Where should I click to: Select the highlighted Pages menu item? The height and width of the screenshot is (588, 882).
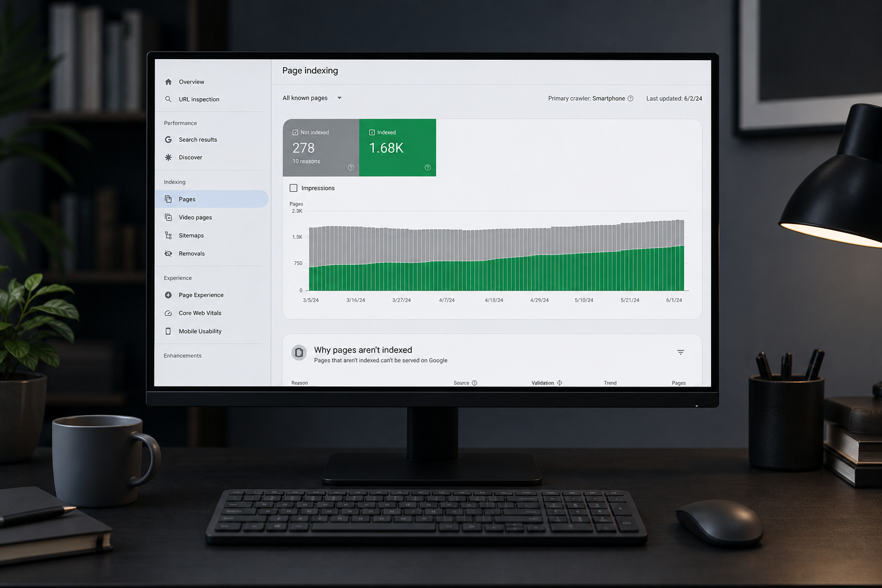click(x=211, y=199)
